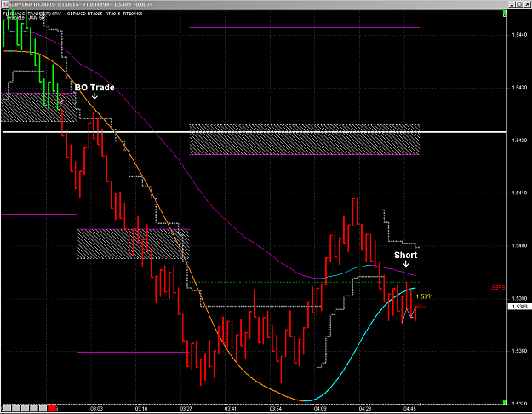
Task: Select the thick white horizontal line near 1.5420
Action: (x=255, y=132)
